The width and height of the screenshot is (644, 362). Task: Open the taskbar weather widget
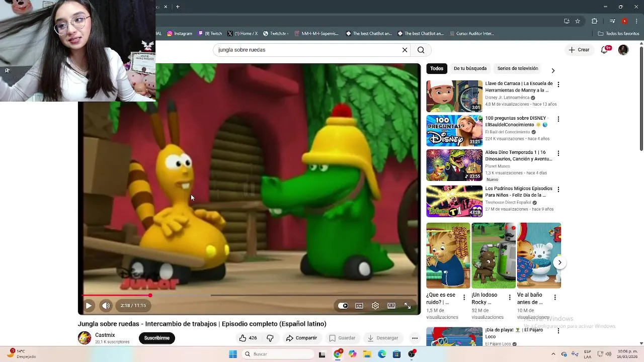coord(21,354)
